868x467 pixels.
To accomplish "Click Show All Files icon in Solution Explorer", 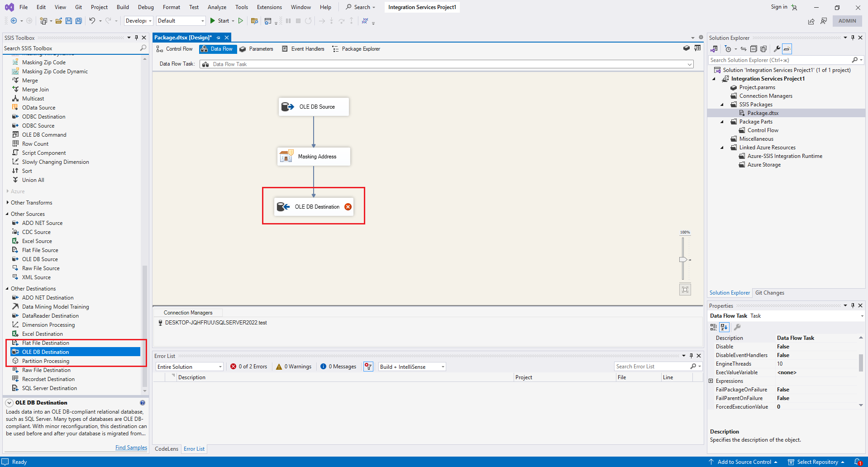I will 763,49.
